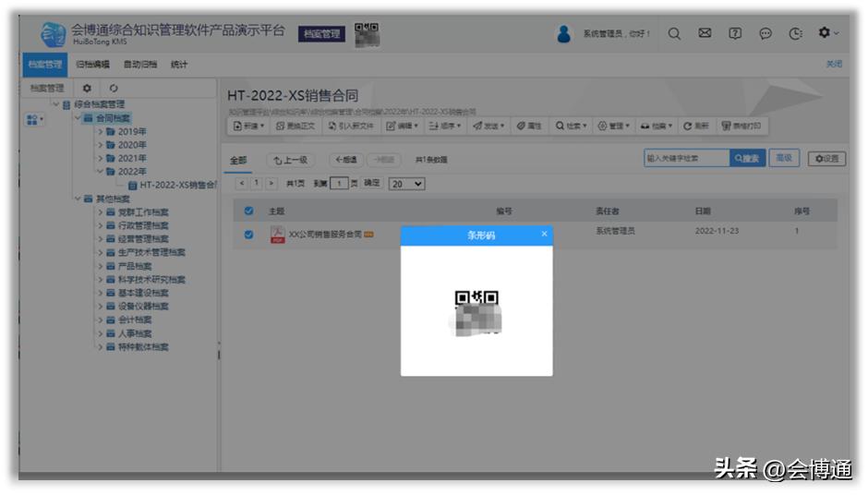Screen dimensions: 868x495
Task: Select the 档案管理 top tab
Action: 45,65
